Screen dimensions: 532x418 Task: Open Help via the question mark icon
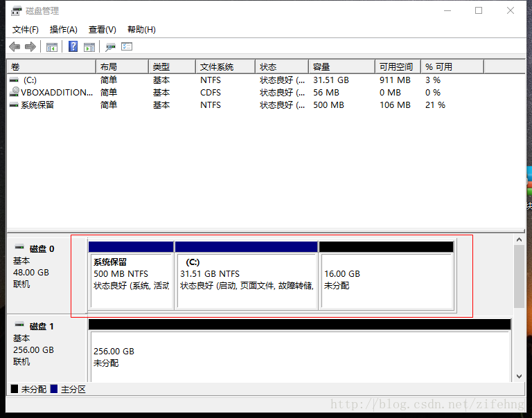click(73, 46)
